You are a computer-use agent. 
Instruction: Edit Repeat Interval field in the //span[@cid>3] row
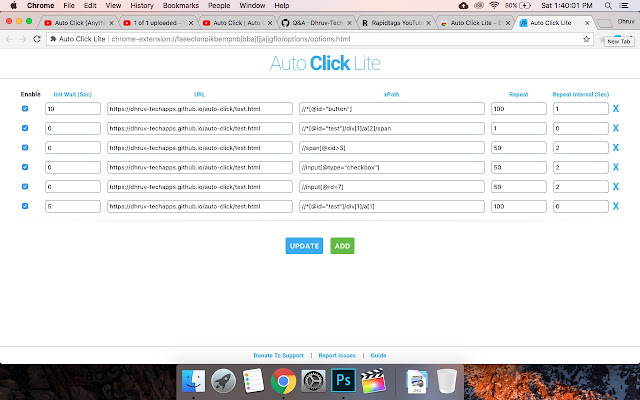[581, 148]
